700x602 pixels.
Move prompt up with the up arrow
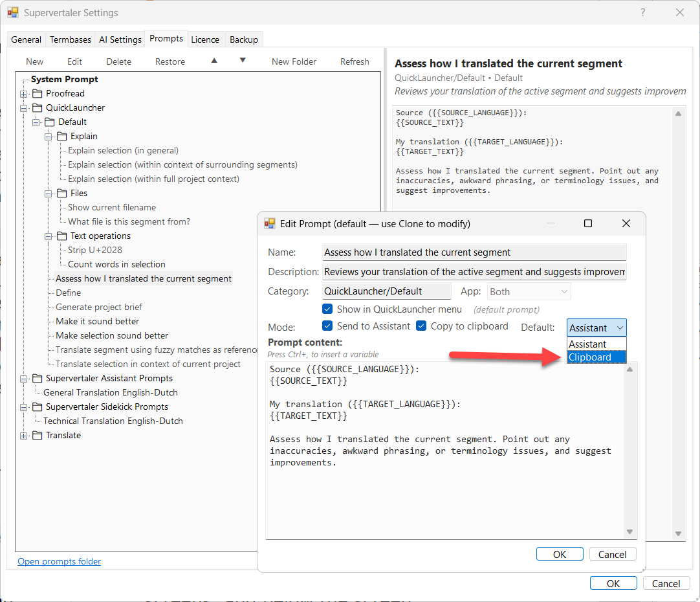[x=214, y=61]
